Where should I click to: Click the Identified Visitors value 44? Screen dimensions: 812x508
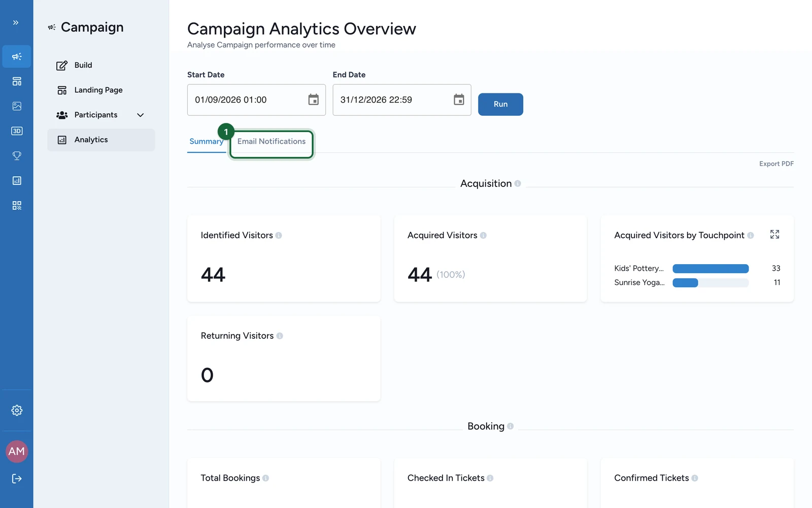[213, 275]
